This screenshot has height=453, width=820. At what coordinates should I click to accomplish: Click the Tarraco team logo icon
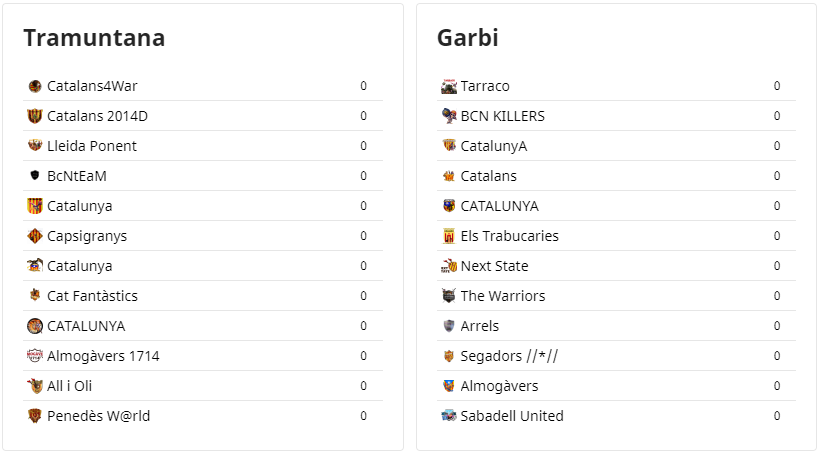coord(449,86)
